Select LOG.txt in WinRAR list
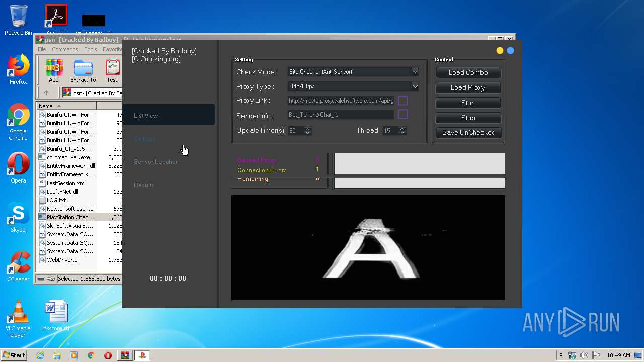 56,200
